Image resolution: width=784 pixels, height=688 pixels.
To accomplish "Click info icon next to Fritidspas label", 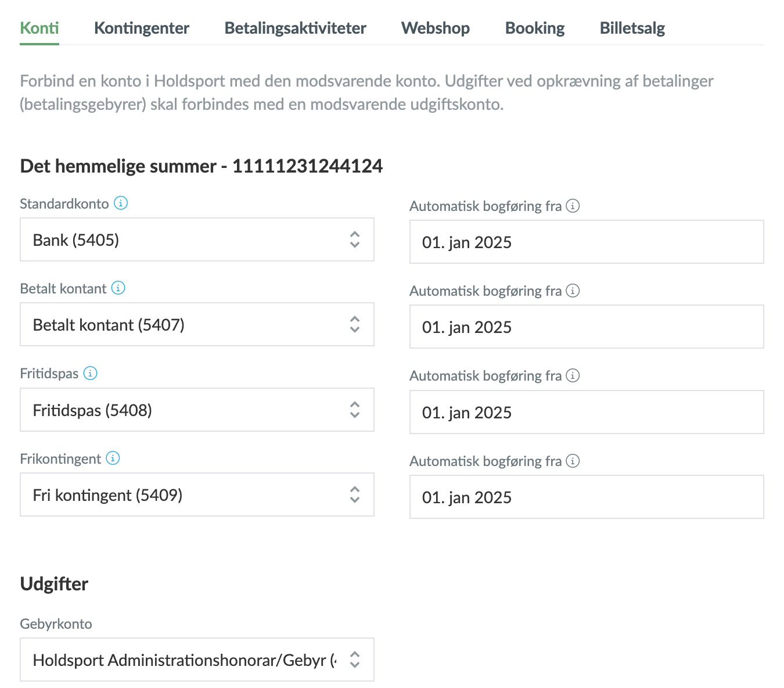I will tap(91, 373).
